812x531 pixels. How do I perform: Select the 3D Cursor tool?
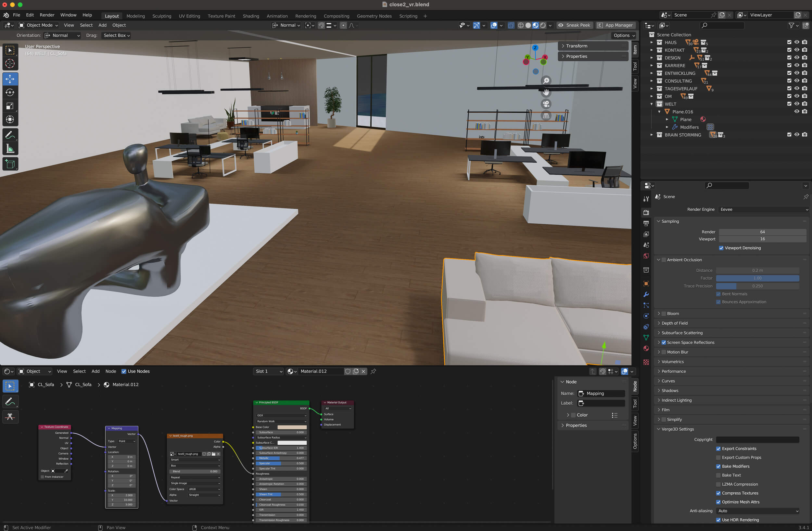pyautogui.click(x=10, y=63)
